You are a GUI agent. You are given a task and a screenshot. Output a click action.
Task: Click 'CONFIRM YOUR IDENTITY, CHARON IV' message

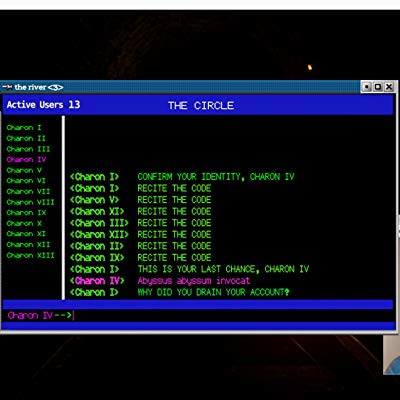(216, 177)
